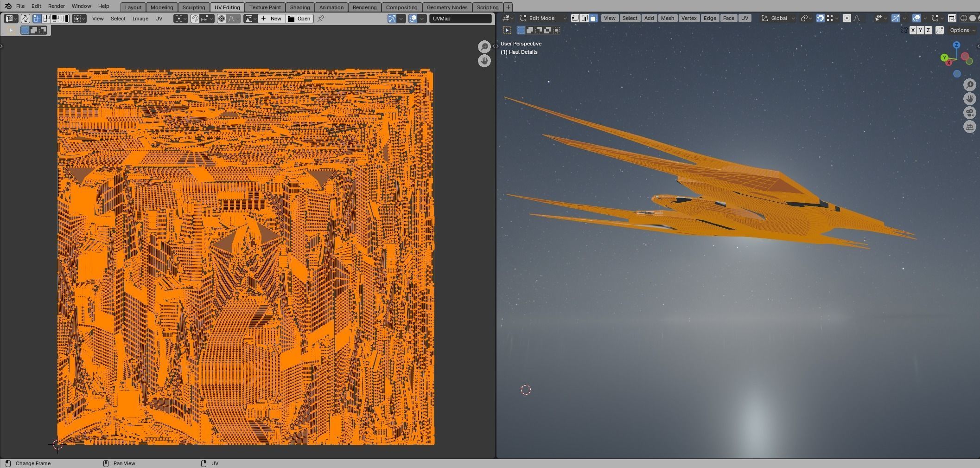Open the 3D viewport Vertex menu
The height and width of the screenshot is (468, 980).
coord(689,18)
